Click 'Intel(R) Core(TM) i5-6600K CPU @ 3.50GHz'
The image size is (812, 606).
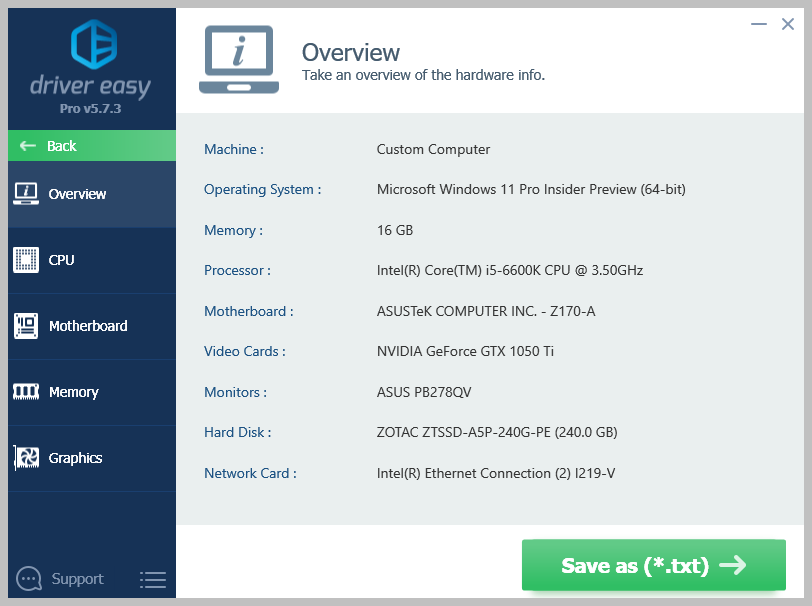tap(510, 270)
